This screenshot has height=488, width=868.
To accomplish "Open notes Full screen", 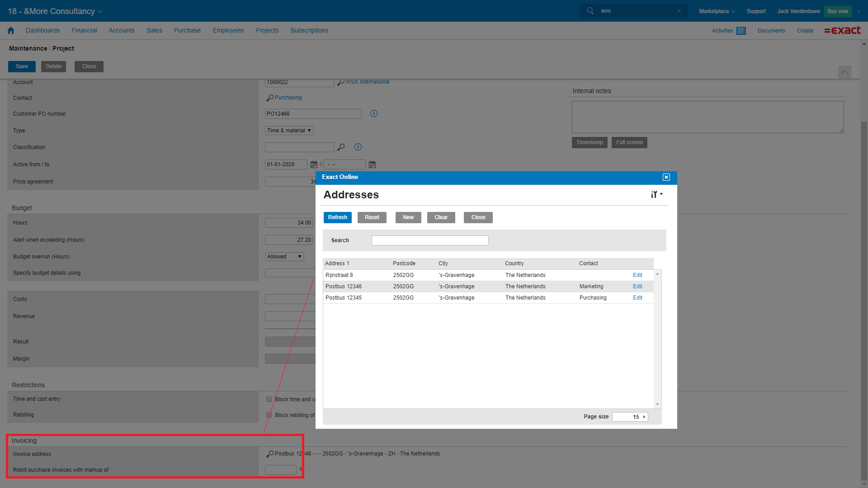I will tap(629, 142).
